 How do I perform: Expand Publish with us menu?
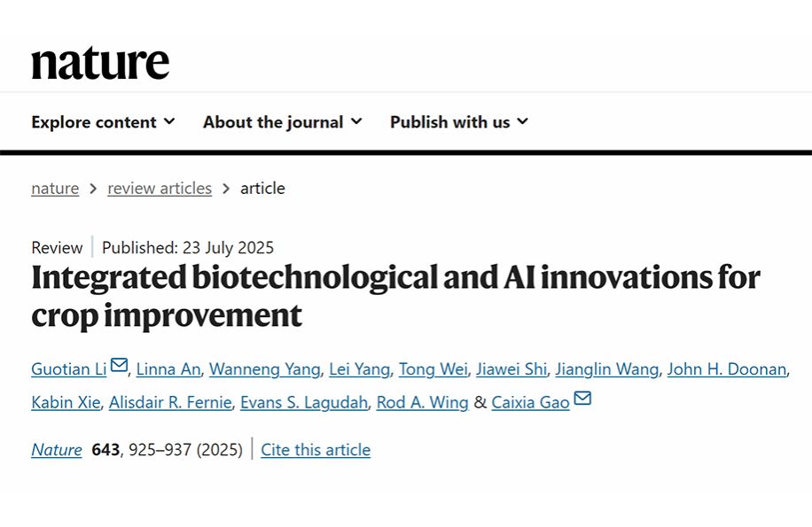click(458, 122)
